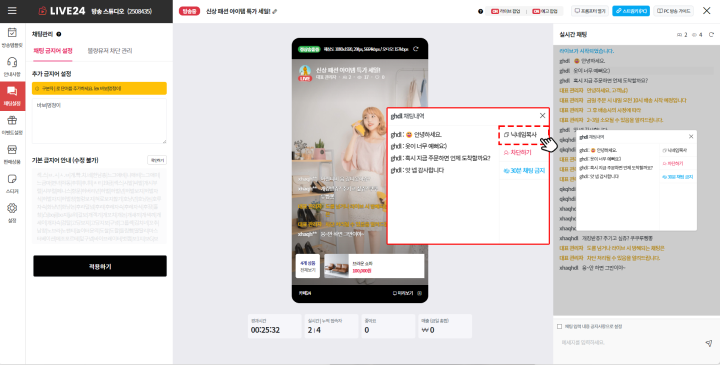This screenshot has width=720, height=365.
Task: Click the 대표 관리자 안녕하세요, 고객님 chat line
Action: point(594,90)
